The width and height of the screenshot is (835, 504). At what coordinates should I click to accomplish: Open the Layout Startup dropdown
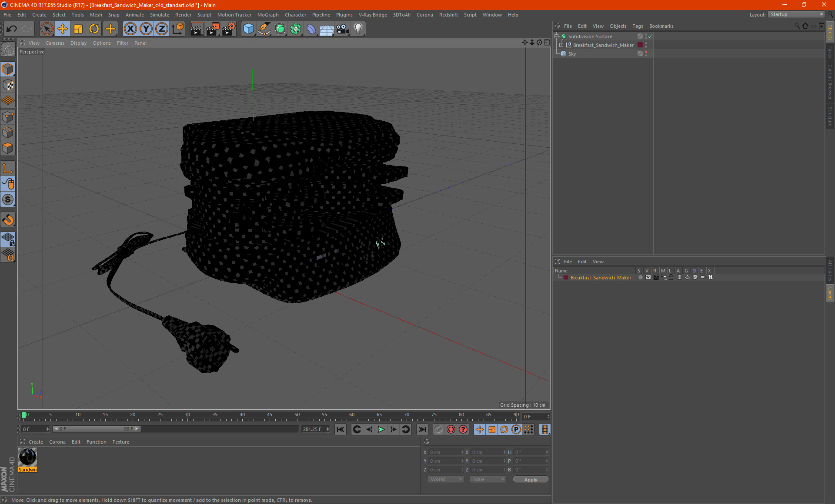(797, 14)
